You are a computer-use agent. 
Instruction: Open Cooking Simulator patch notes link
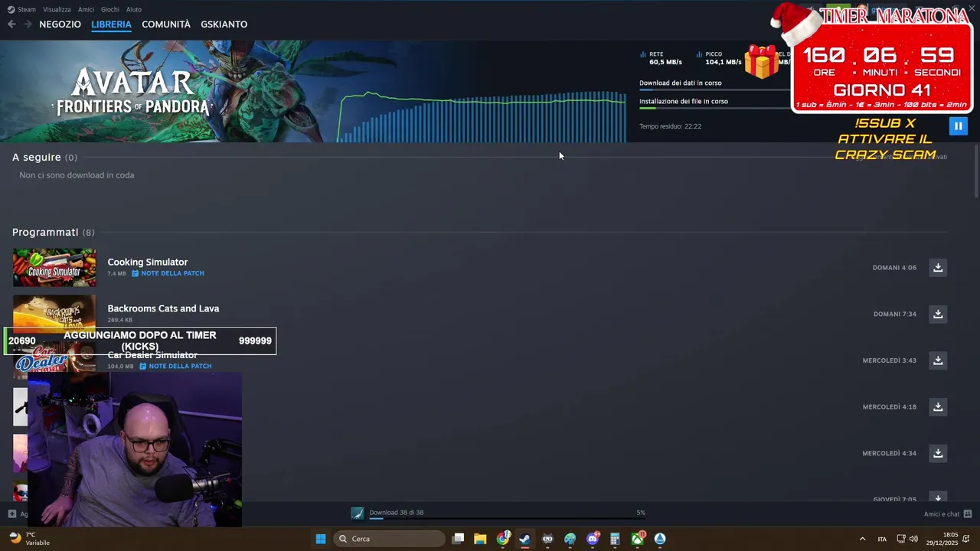pyautogui.click(x=168, y=273)
